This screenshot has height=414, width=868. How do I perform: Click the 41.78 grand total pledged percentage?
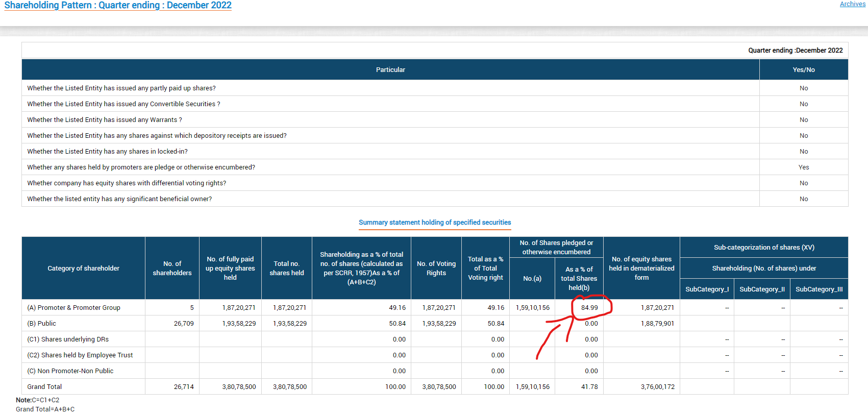589,387
